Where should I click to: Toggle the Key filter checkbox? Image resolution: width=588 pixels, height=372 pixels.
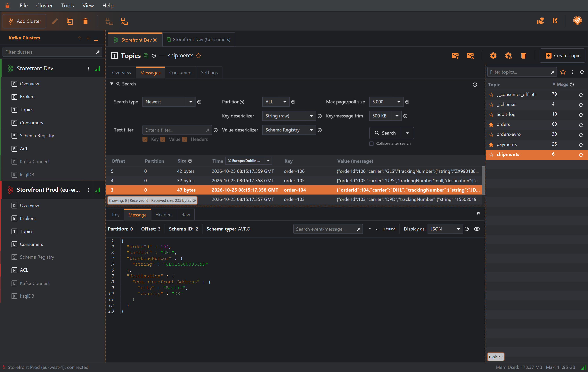click(145, 139)
